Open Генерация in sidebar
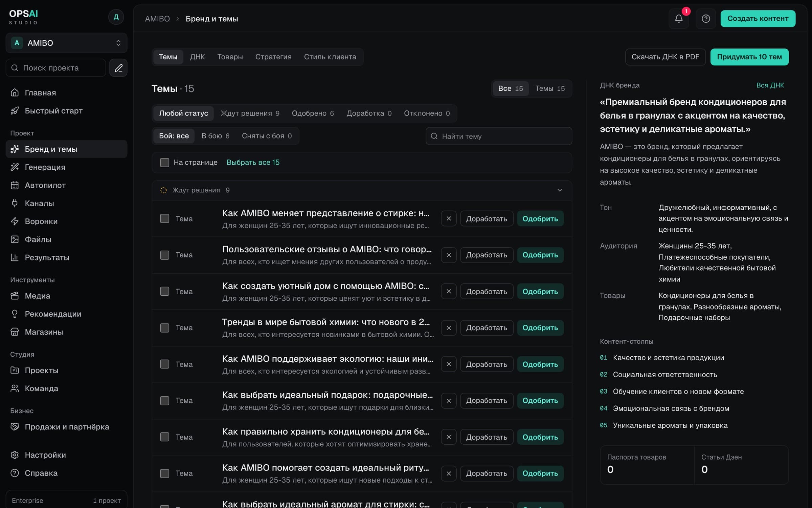The width and height of the screenshot is (812, 508). pos(66,167)
